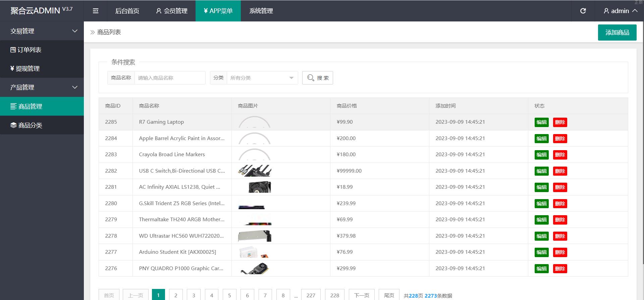Go to page 227 in pagination
Image resolution: width=644 pixels, height=300 pixels.
(311, 295)
